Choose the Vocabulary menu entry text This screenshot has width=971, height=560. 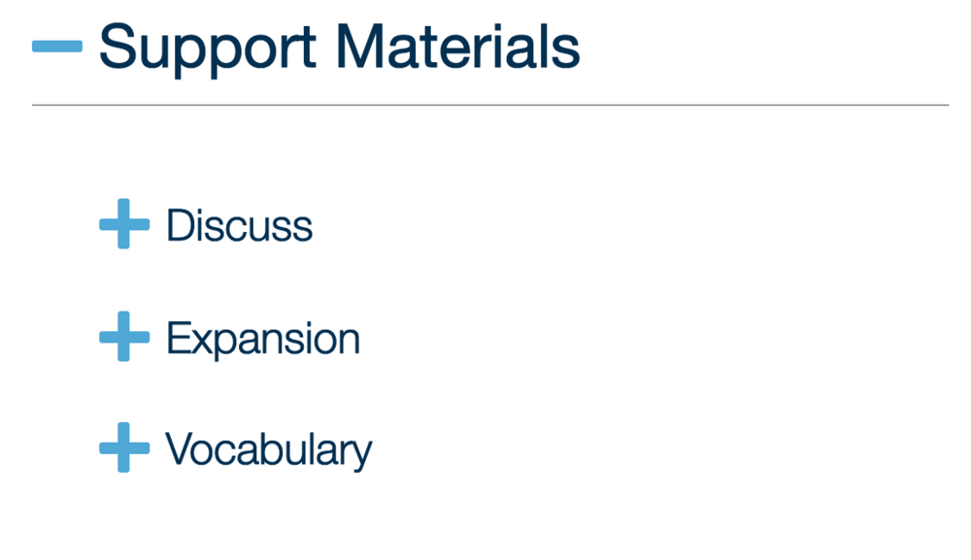click(269, 449)
